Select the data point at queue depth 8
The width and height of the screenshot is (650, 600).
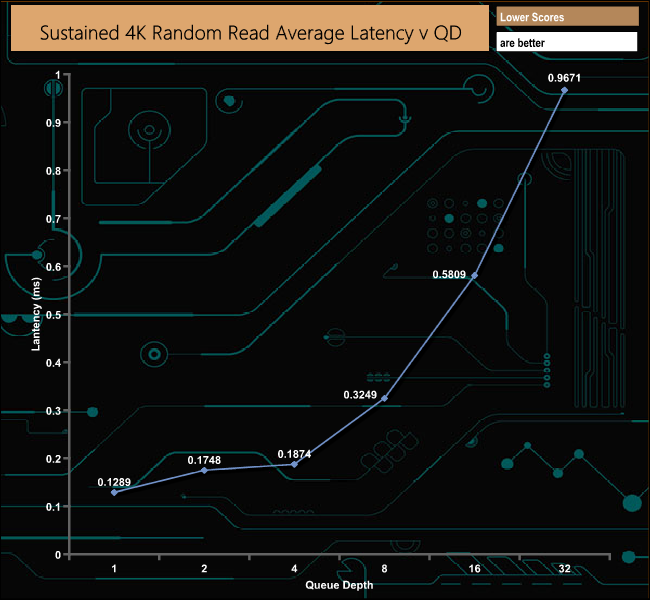click(x=384, y=398)
